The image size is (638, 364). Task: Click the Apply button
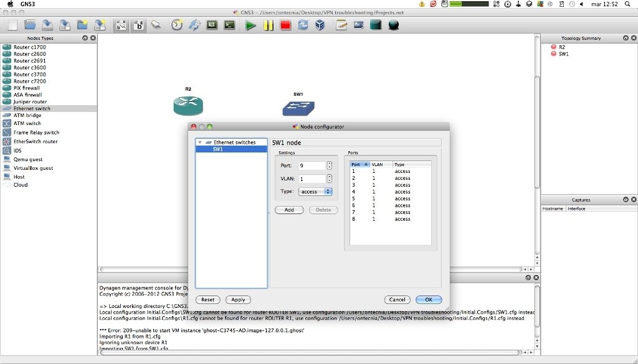(x=238, y=299)
